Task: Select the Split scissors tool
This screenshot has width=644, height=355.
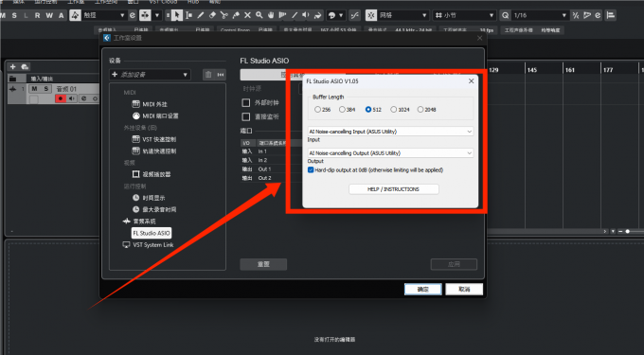Action: coord(224,15)
